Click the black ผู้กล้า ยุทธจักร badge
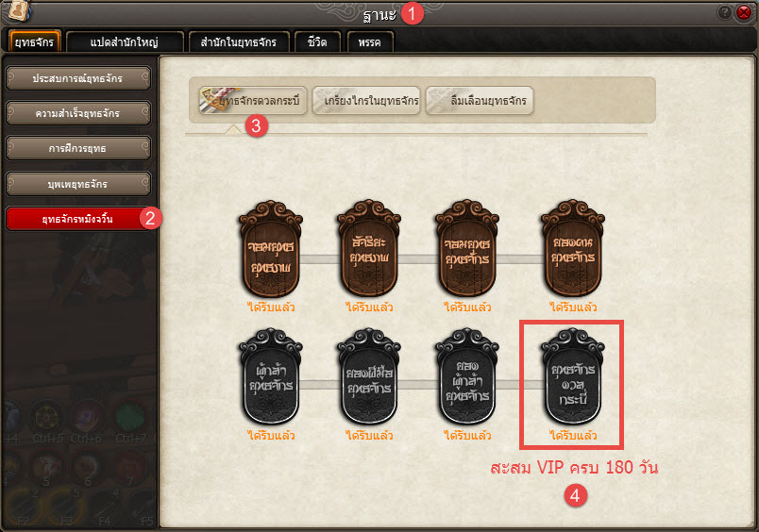Image resolution: width=759 pixels, height=532 pixels. [x=271, y=377]
